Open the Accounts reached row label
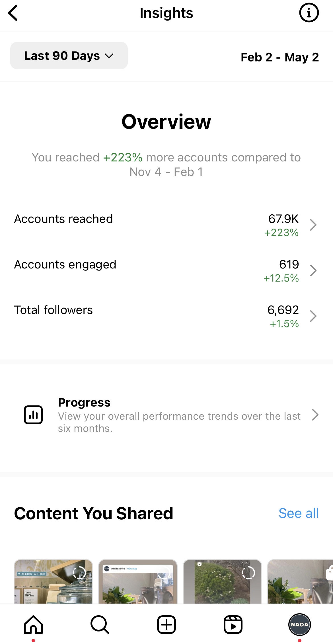 pyautogui.click(x=63, y=219)
